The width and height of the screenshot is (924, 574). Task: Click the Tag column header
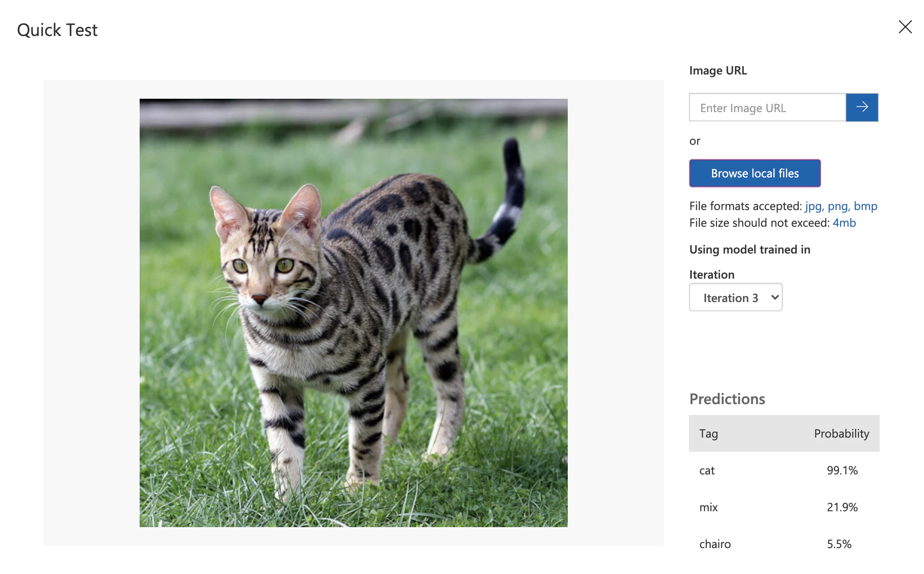pos(708,433)
